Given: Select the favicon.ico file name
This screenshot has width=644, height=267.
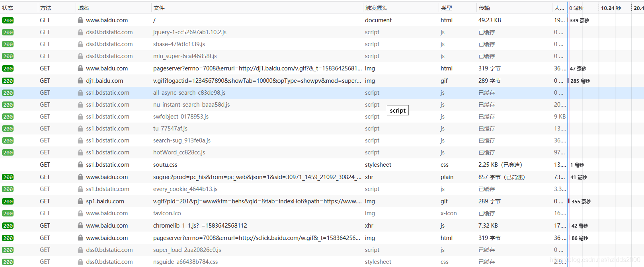Looking at the screenshot, I should pos(167,213).
